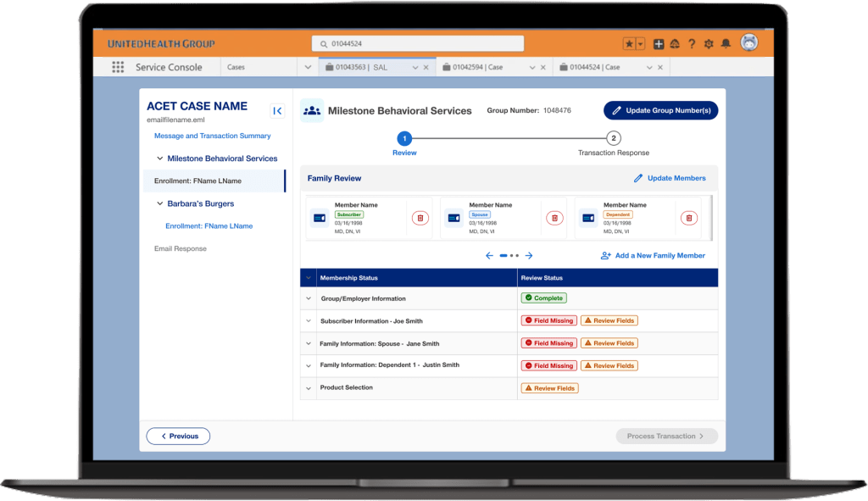Expand the Product Selection row
The width and height of the screenshot is (868, 501).
pyautogui.click(x=307, y=388)
